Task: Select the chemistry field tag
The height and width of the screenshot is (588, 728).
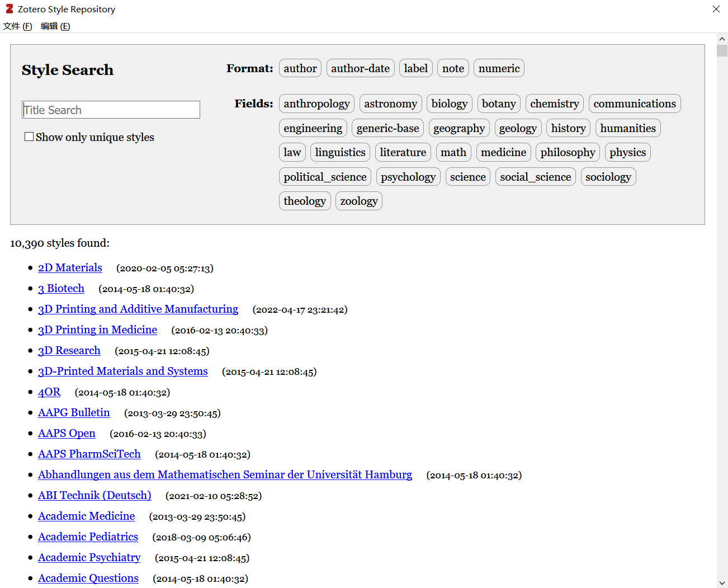Action: click(x=555, y=104)
